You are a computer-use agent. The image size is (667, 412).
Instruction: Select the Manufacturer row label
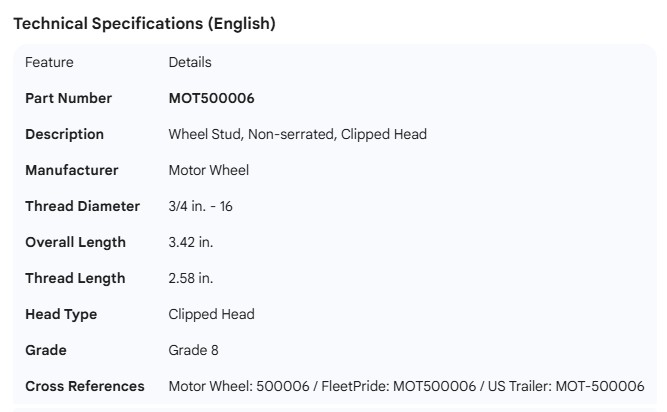pyautogui.click(x=71, y=170)
